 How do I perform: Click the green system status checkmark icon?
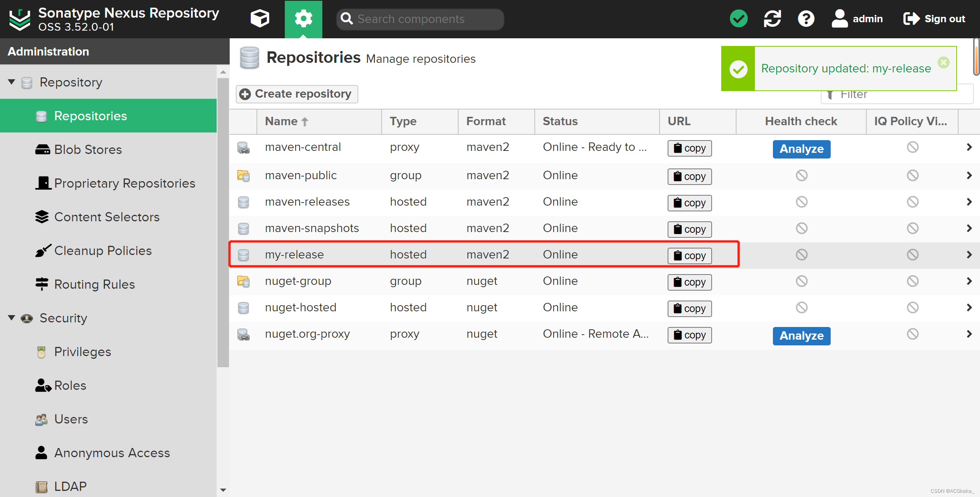738,18
